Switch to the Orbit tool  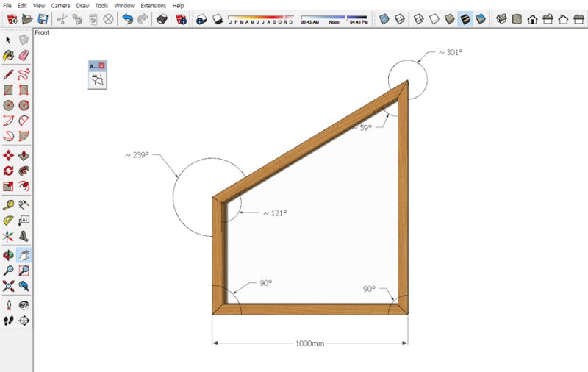[x=8, y=255]
